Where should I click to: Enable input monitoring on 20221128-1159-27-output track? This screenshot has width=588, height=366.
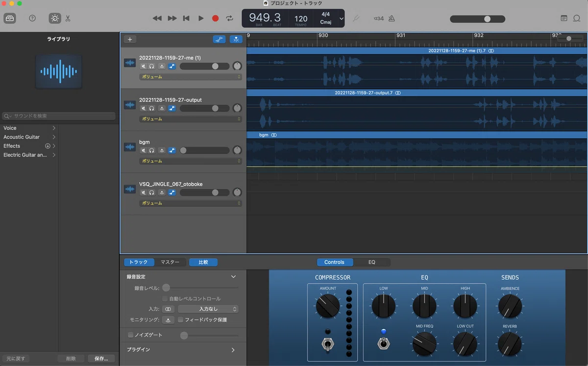click(162, 108)
